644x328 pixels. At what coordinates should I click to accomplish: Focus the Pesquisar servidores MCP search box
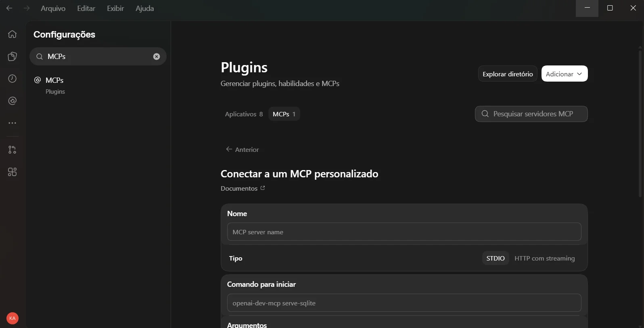[531, 114]
